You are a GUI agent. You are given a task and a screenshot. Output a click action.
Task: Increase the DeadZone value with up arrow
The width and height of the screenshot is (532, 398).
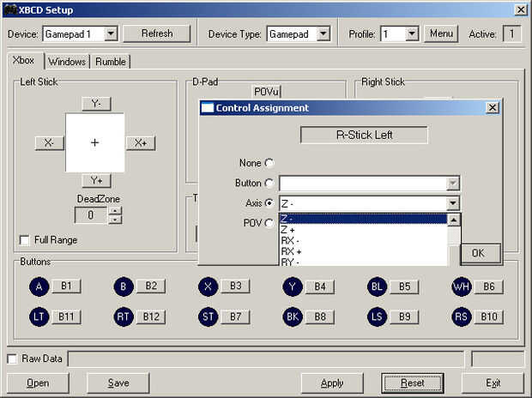(115, 211)
